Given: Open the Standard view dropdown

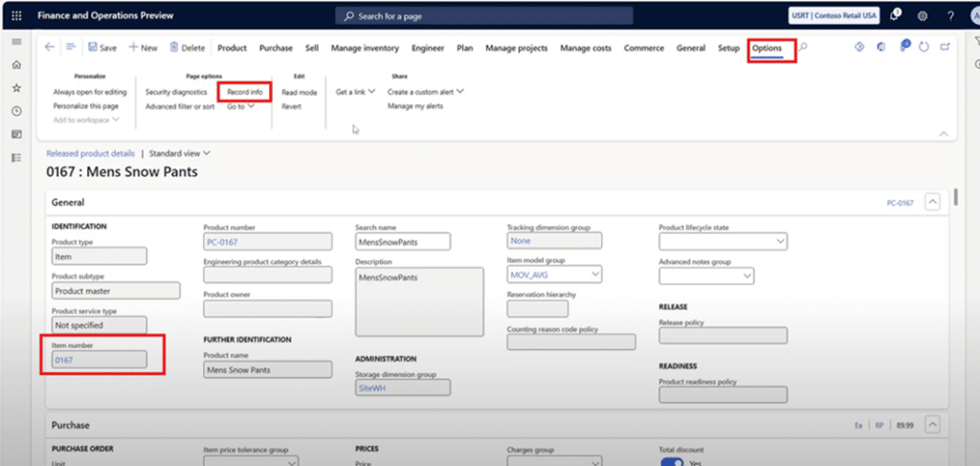Looking at the screenshot, I should (x=180, y=153).
